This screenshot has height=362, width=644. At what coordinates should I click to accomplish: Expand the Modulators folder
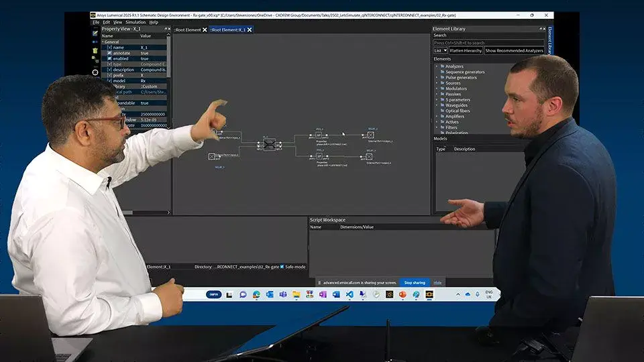coord(437,88)
